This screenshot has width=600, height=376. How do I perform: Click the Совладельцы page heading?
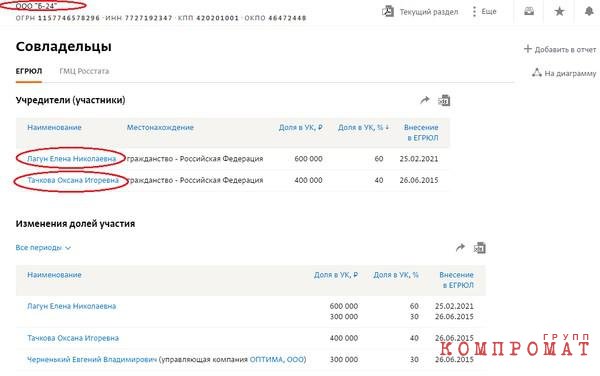pyautogui.click(x=64, y=47)
